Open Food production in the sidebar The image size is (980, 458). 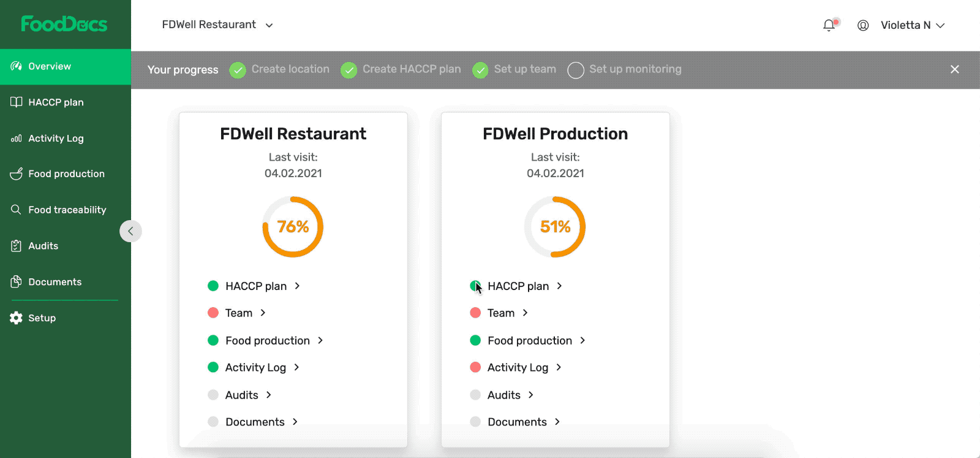tap(66, 174)
